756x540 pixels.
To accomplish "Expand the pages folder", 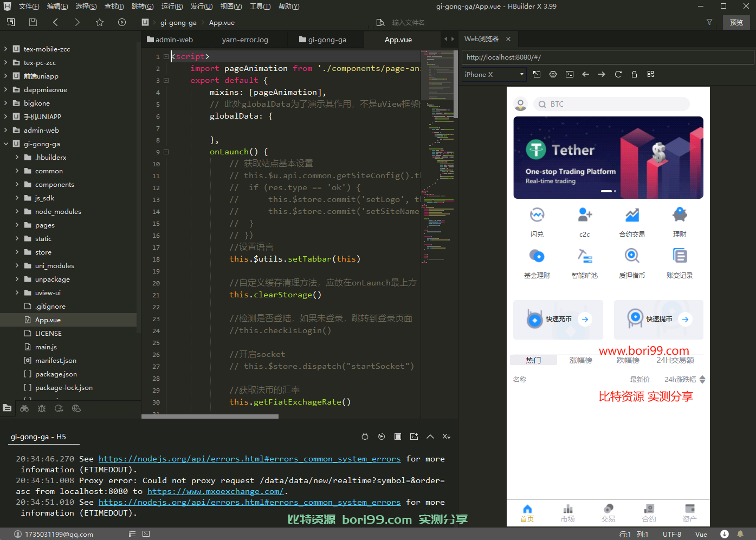I will (17, 225).
